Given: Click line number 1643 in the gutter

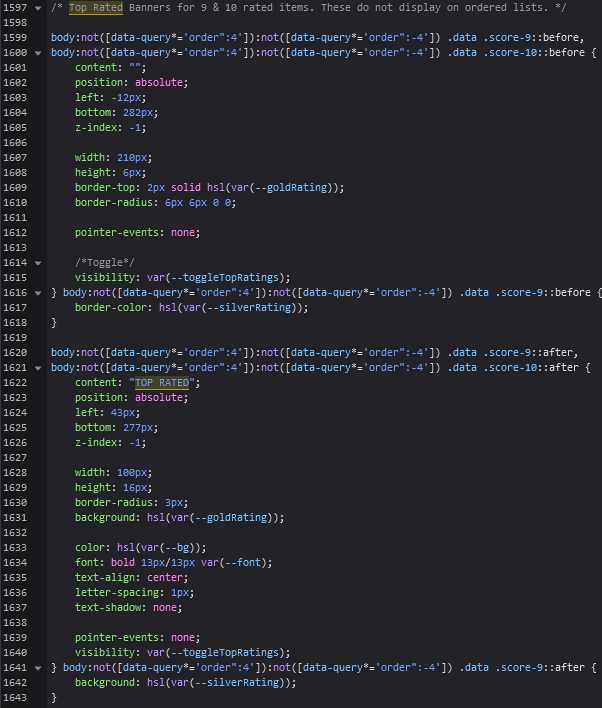Looking at the screenshot, I should tap(15, 698).
